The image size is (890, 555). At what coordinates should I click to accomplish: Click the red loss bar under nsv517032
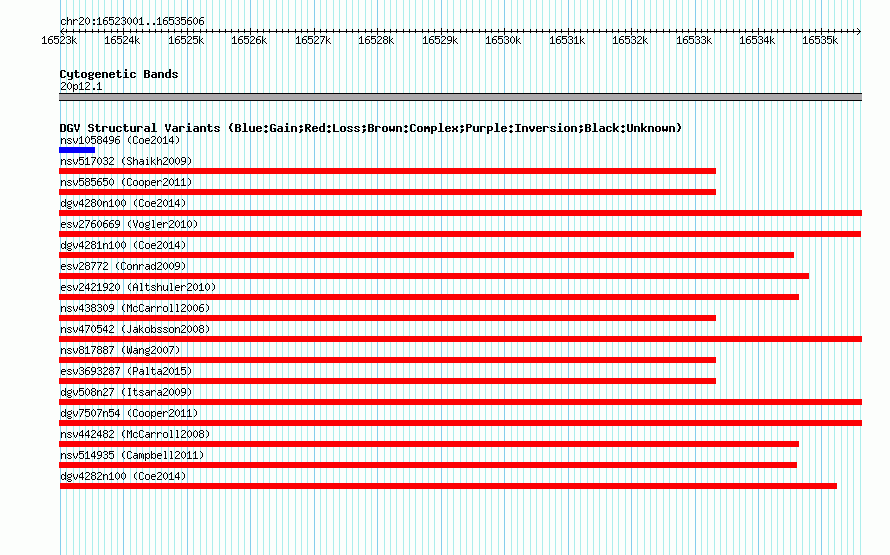[x=388, y=171]
